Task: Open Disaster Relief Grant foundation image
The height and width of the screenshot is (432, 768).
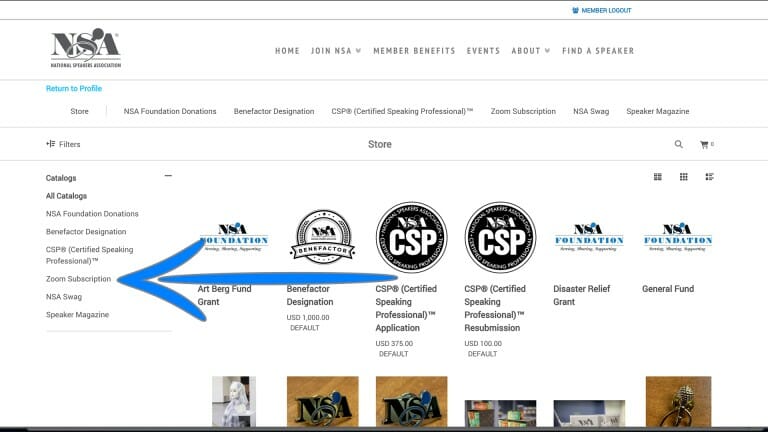Action: coord(589,237)
